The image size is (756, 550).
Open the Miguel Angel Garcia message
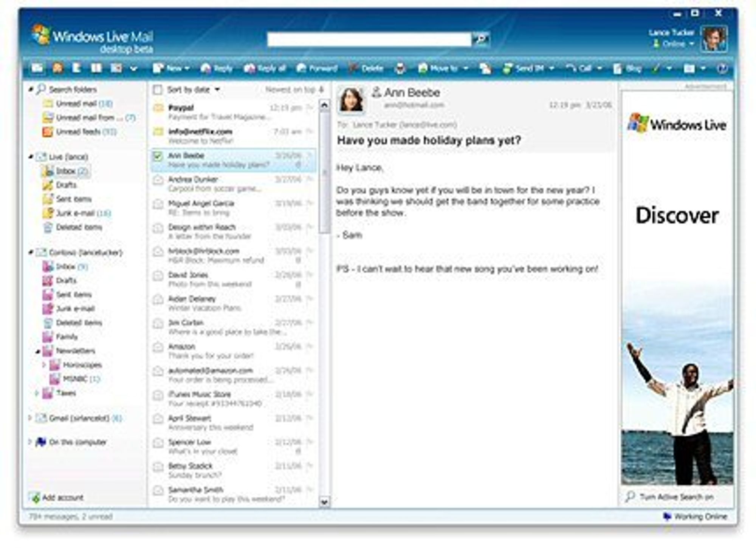click(x=233, y=208)
